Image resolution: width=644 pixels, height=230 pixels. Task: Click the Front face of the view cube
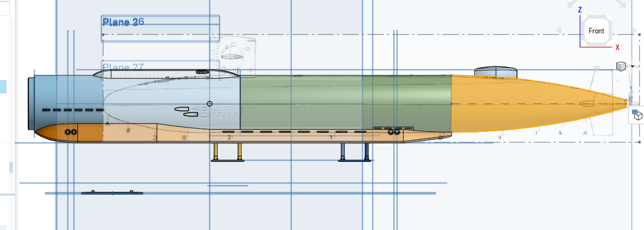[x=596, y=31]
